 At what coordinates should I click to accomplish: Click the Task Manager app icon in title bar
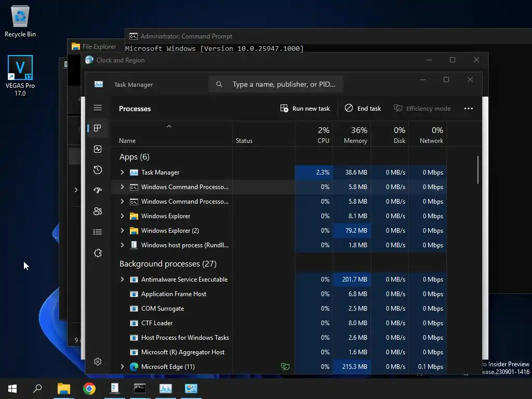coord(99,84)
